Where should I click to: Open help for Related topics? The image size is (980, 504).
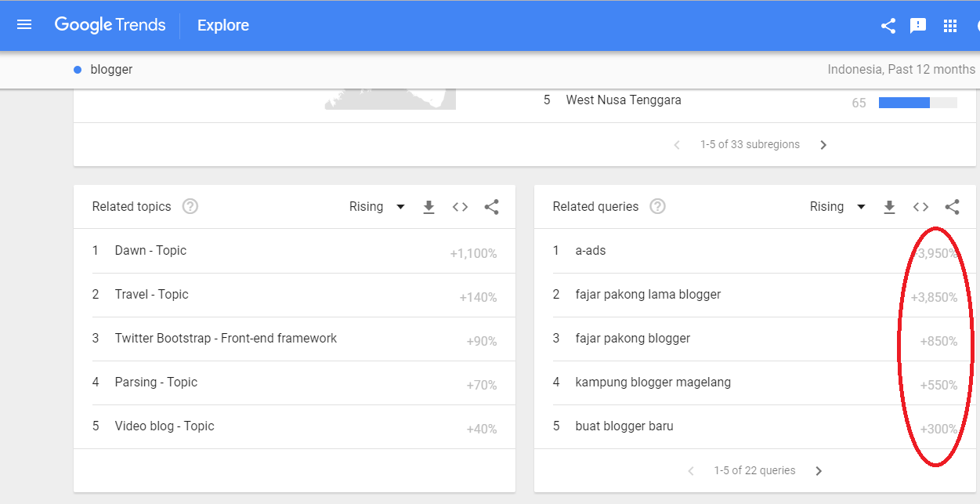click(x=190, y=207)
